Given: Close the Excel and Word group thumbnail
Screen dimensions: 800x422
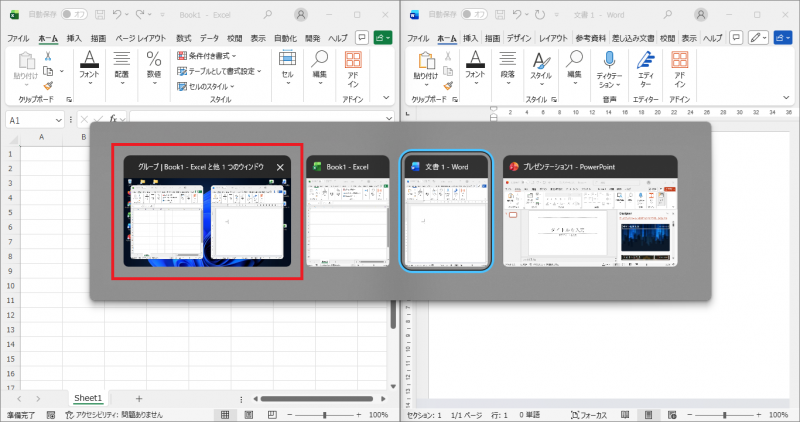Looking at the screenshot, I should click(281, 167).
